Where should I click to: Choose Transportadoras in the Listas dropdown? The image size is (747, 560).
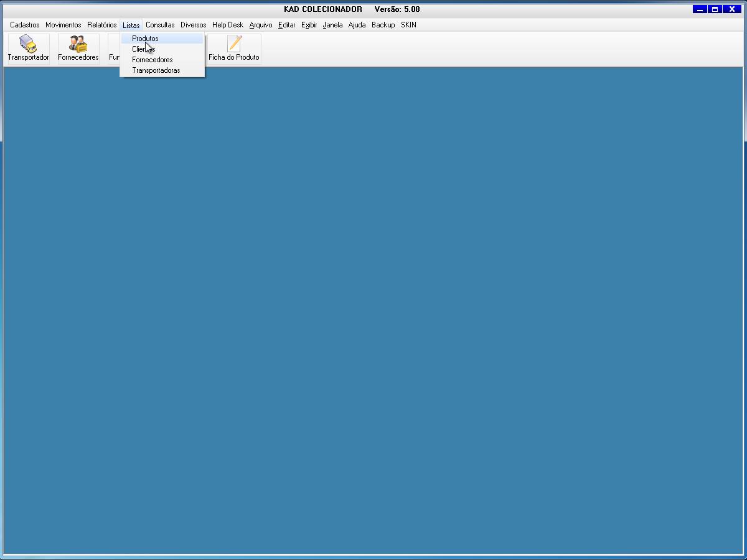(162, 70)
